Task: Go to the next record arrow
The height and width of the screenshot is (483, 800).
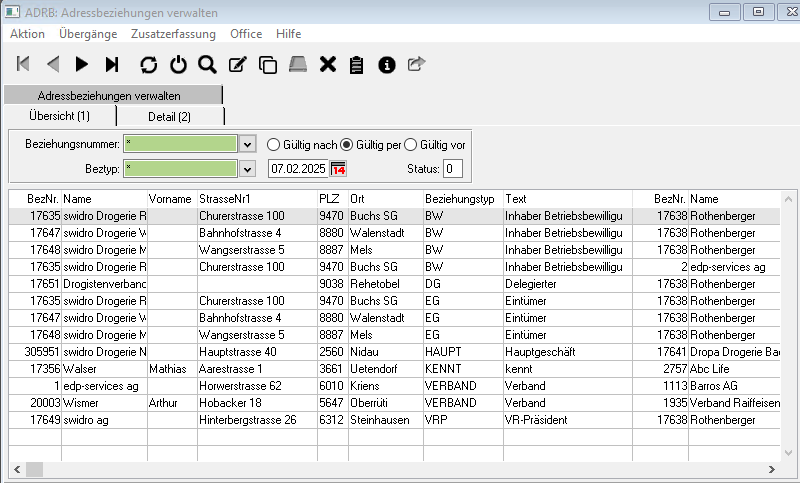Action: 82,65
